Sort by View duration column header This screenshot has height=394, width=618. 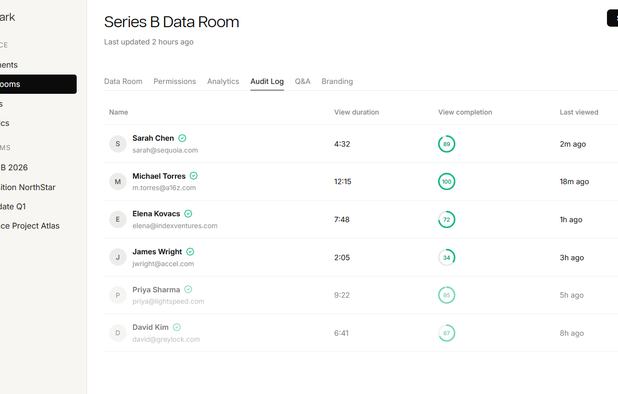click(356, 112)
